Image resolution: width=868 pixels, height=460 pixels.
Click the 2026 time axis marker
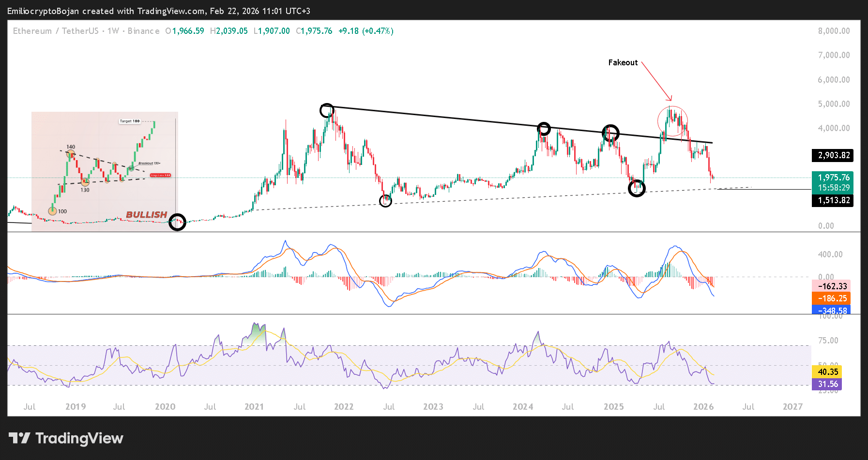click(x=703, y=407)
